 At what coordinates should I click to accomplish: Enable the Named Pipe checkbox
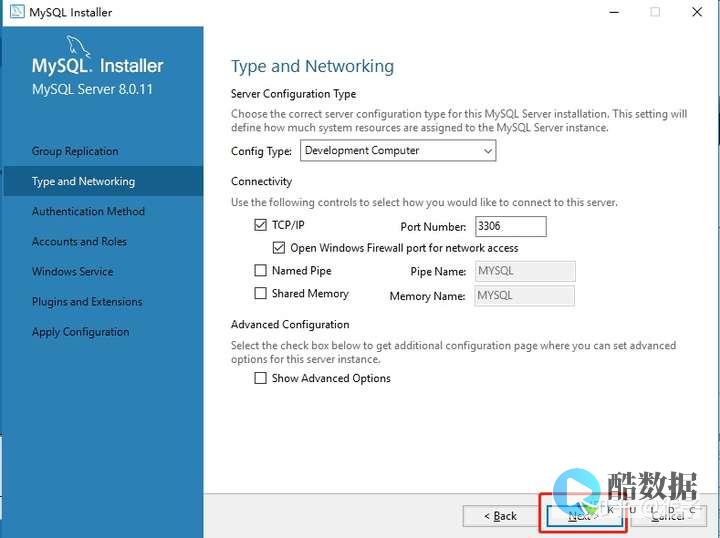260,270
